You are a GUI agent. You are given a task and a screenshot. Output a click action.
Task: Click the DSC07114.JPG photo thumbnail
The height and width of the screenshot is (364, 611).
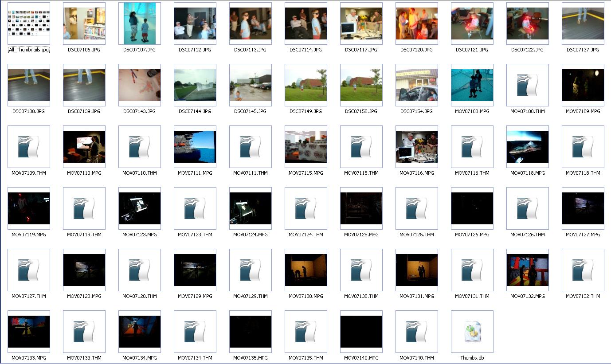tap(306, 23)
